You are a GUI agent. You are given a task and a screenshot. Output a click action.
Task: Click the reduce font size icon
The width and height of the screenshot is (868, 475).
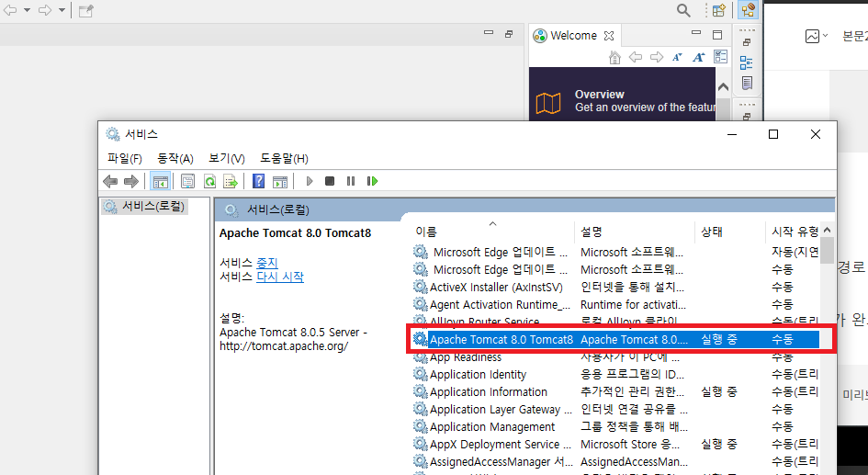pyautogui.click(x=677, y=57)
